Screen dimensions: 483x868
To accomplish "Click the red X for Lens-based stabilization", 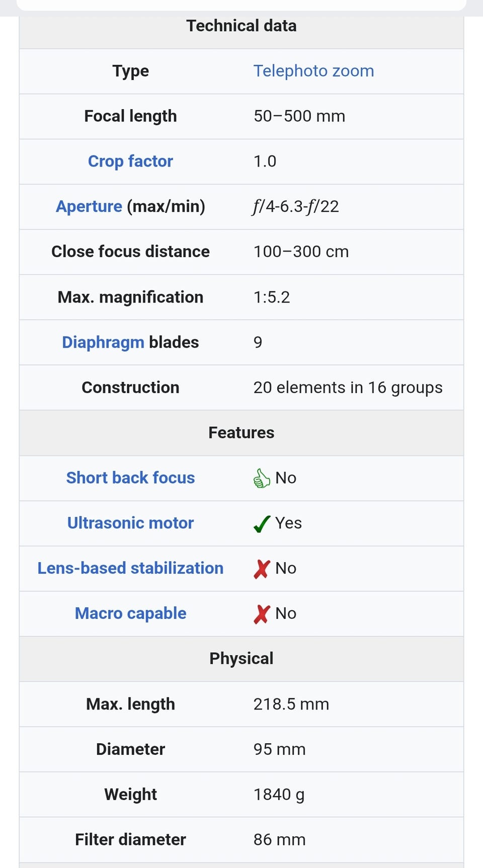I will tap(262, 569).
